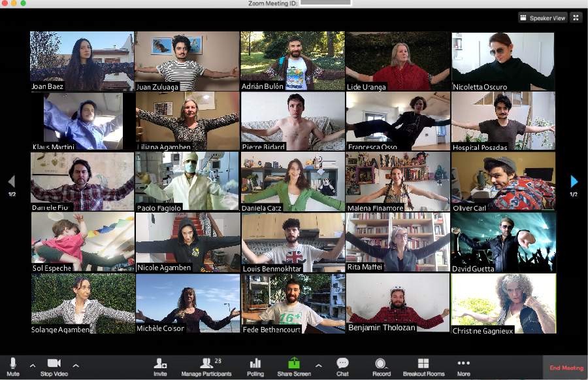The height and width of the screenshot is (380, 588).
Task: Expand audio options arrow beside Mute
Action: (33, 365)
